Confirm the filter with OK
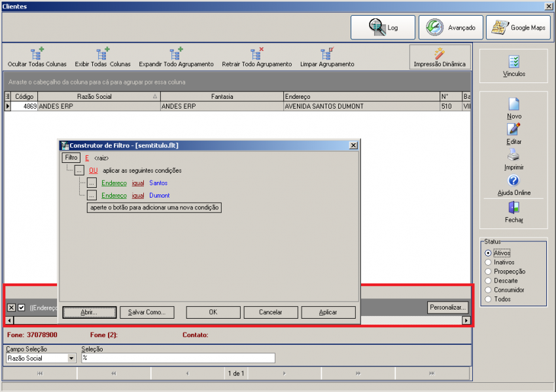Image resolution: width=556 pixels, height=392 pixels. [213, 312]
